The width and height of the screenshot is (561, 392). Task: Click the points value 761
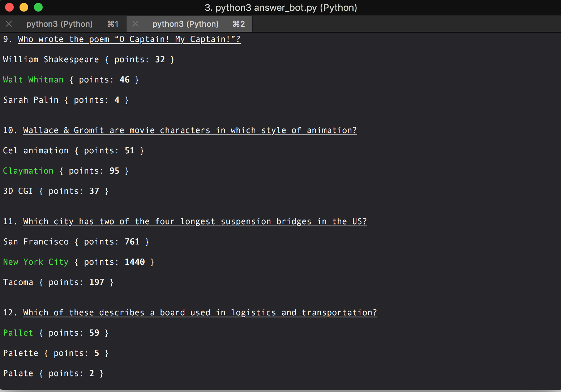[132, 242]
